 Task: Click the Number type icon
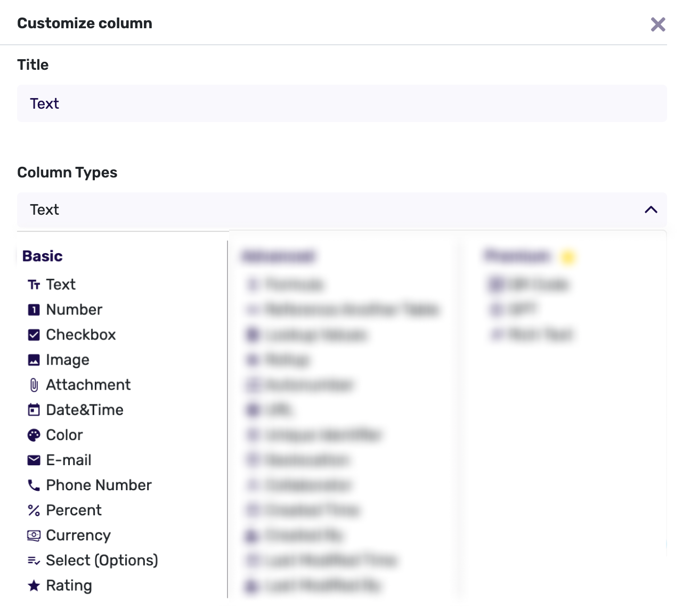click(x=34, y=310)
